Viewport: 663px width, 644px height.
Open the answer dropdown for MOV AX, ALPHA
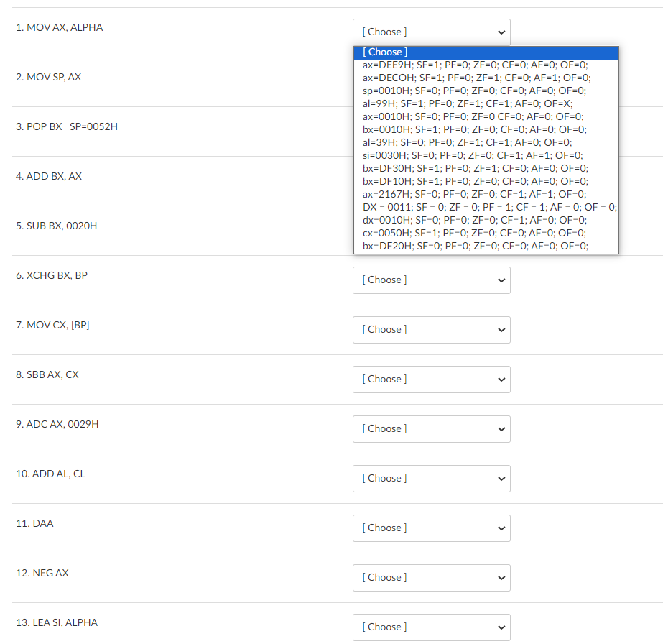pos(431,32)
